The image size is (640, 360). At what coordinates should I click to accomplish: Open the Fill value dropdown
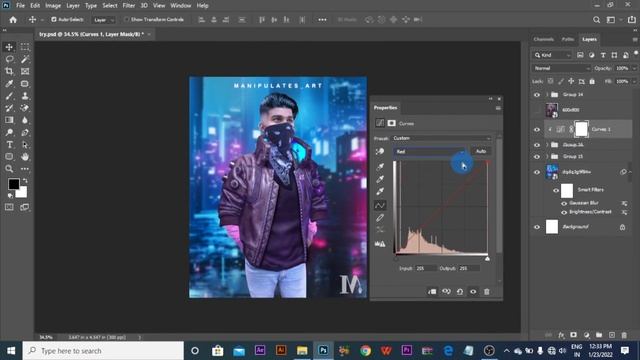click(634, 82)
